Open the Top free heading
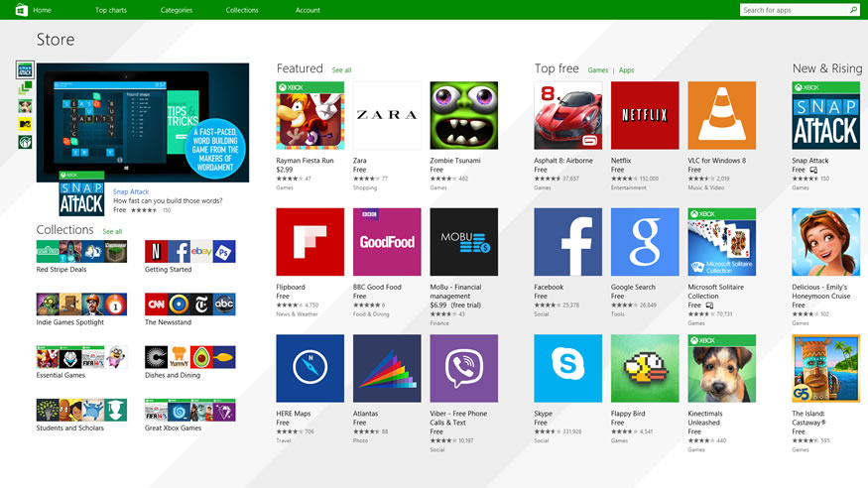Screen dimensions: 868x488 [557, 68]
